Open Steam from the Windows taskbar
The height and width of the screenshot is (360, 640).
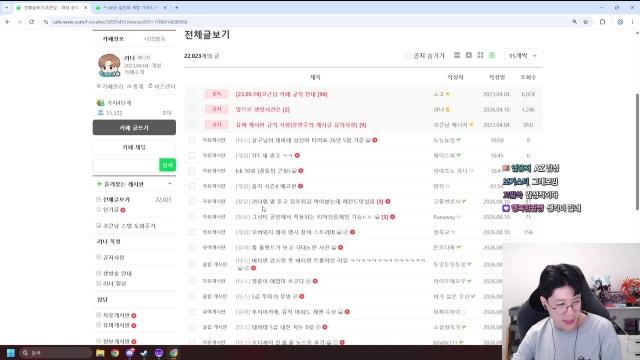click(144, 353)
